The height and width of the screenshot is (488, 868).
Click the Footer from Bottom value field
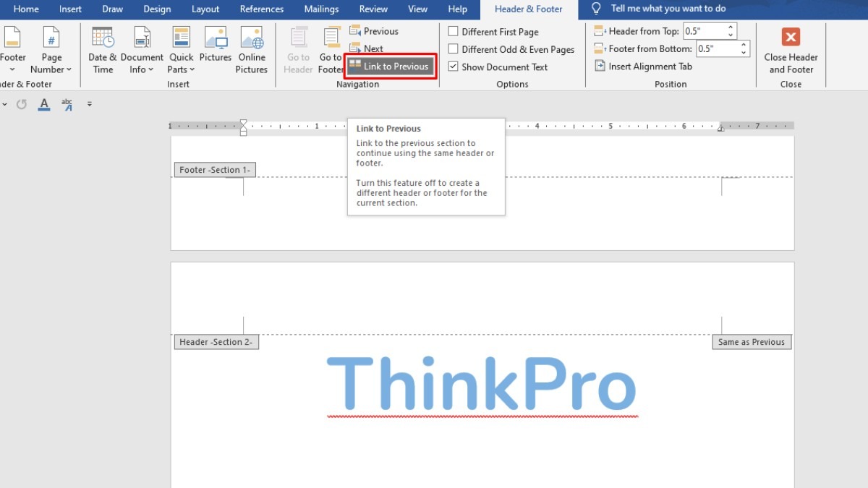click(x=718, y=48)
